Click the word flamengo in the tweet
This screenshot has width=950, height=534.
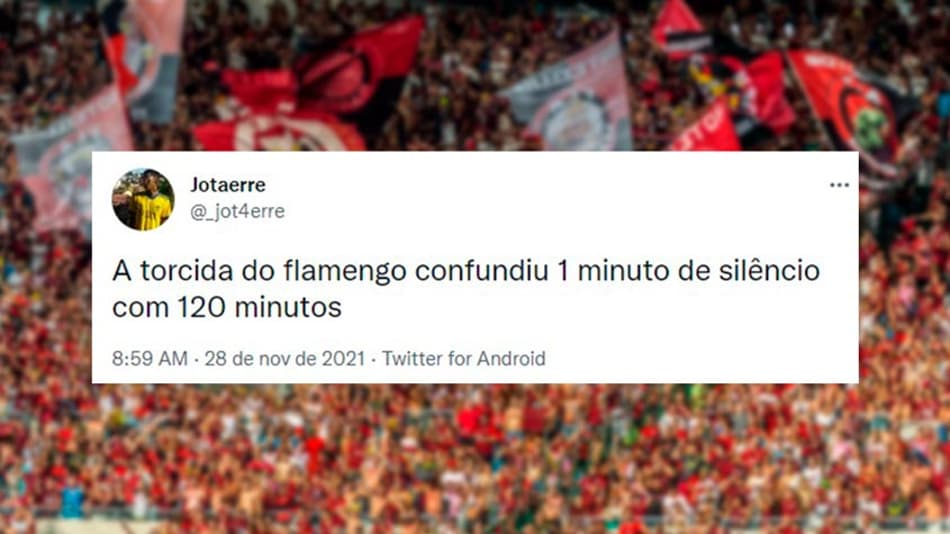[345, 271]
